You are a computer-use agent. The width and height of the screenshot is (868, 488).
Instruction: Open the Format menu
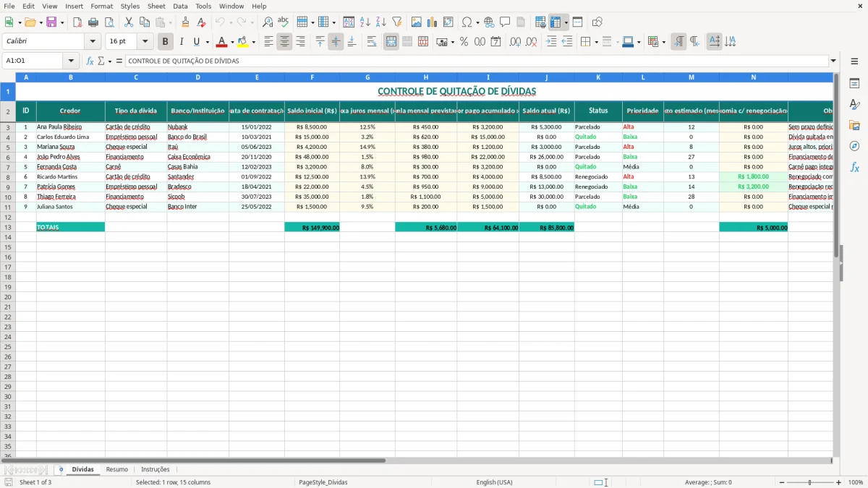101,6
